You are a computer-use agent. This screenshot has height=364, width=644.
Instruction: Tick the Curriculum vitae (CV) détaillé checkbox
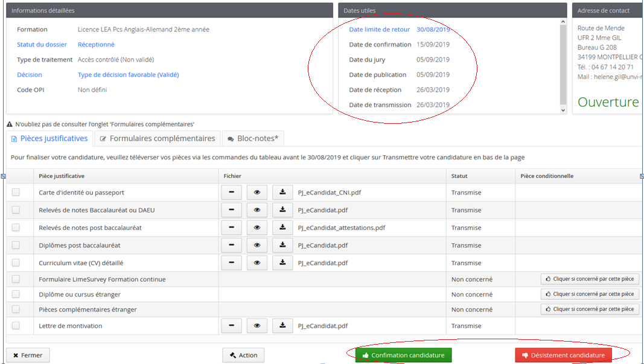pos(16,263)
